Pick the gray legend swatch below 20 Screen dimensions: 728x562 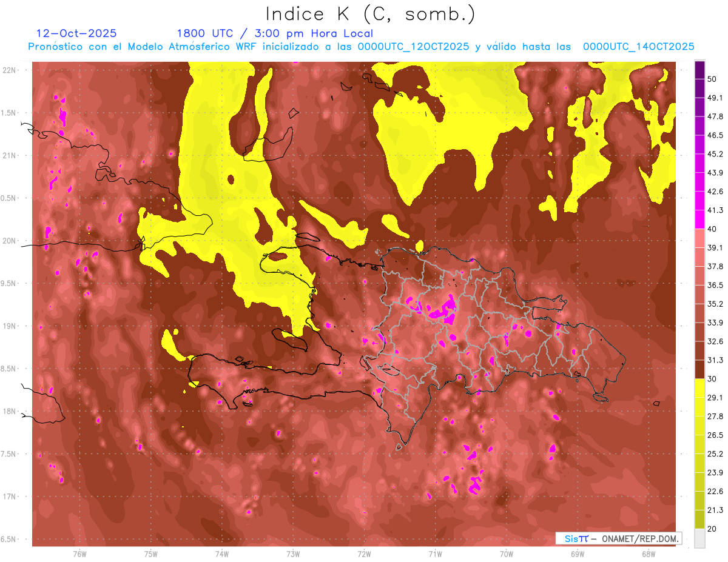[x=700, y=538]
